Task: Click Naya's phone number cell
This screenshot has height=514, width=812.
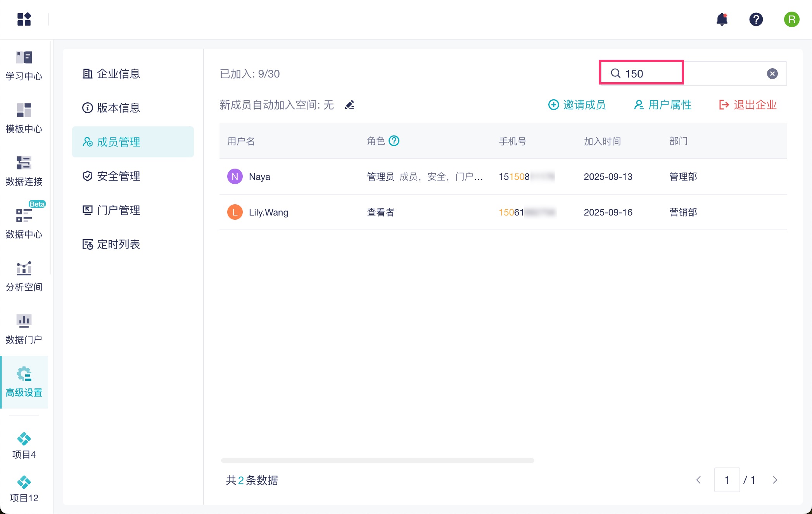Action: (x=527, y=177)
